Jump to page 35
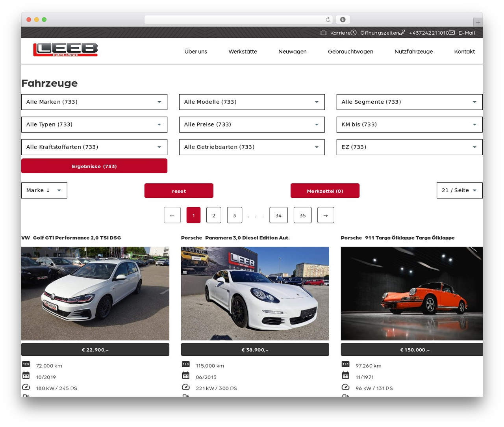The width and height of the screenshot is (504, 427). (302, 215)
